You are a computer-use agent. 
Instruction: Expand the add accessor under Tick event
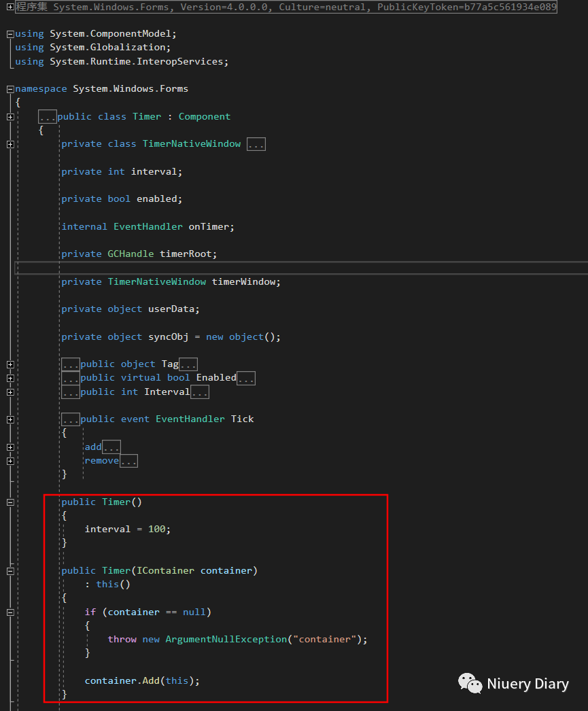(111, 447)
